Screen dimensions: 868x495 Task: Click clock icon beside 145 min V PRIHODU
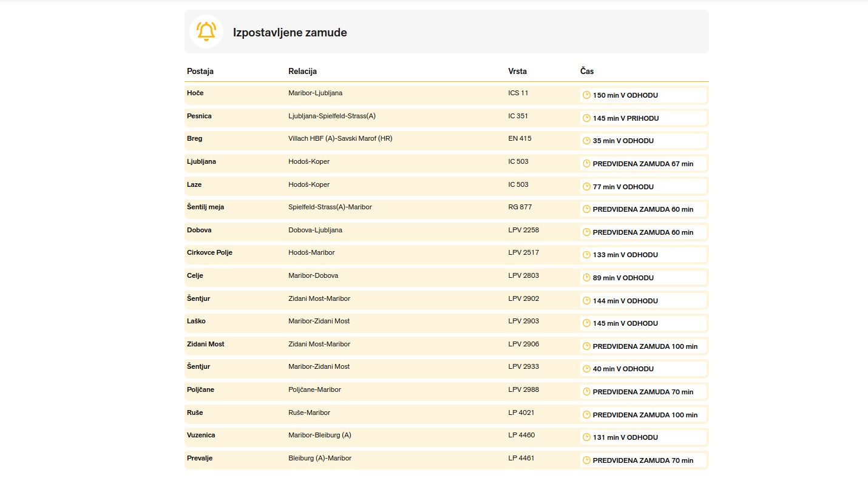click(586, 118)
